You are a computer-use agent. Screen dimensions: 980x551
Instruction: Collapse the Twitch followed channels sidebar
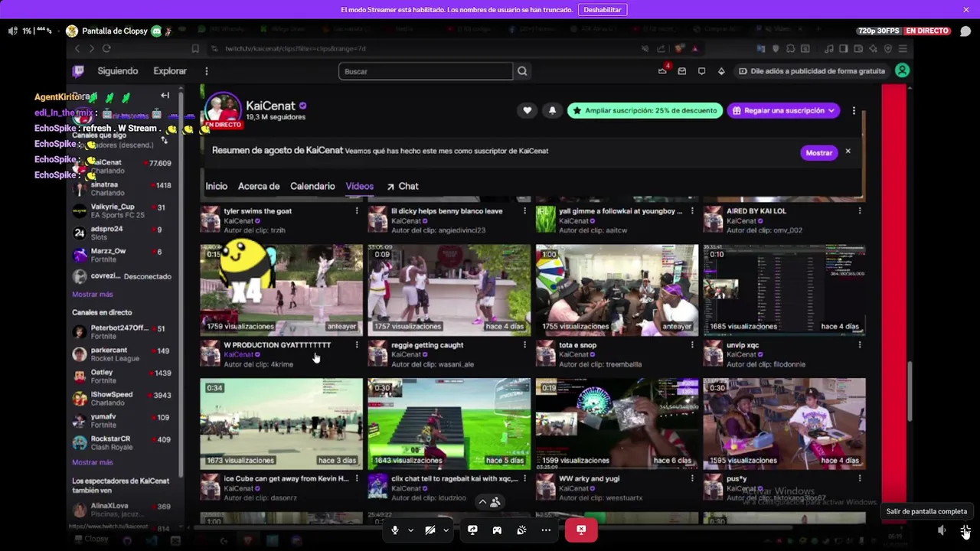click(165, 96)
